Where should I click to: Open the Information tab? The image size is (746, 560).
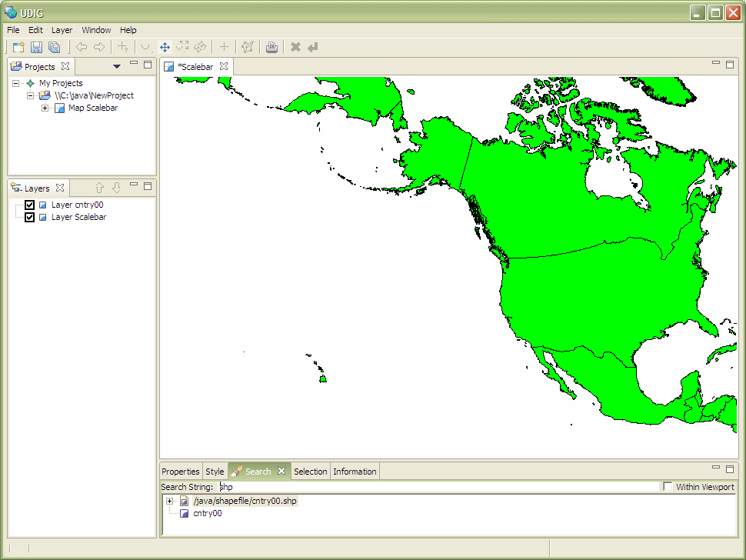tap(355, 472)
